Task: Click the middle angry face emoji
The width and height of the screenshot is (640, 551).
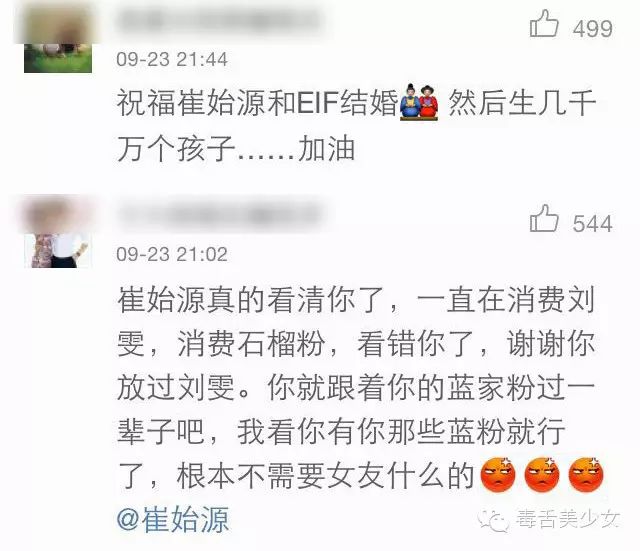Action: tap(542, 475)
